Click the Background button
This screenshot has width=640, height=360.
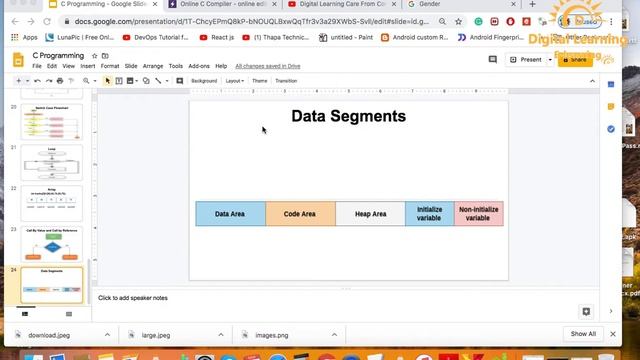[204, 81]
